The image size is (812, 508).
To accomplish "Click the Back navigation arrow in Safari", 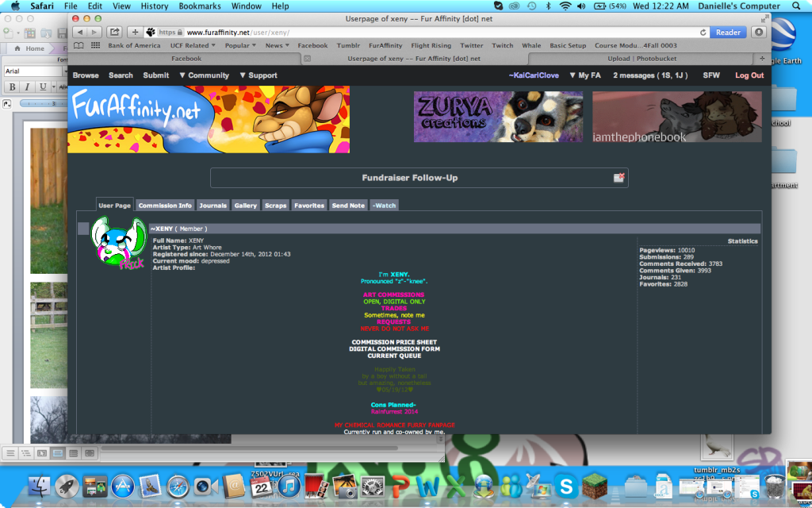I will (80, 33).
